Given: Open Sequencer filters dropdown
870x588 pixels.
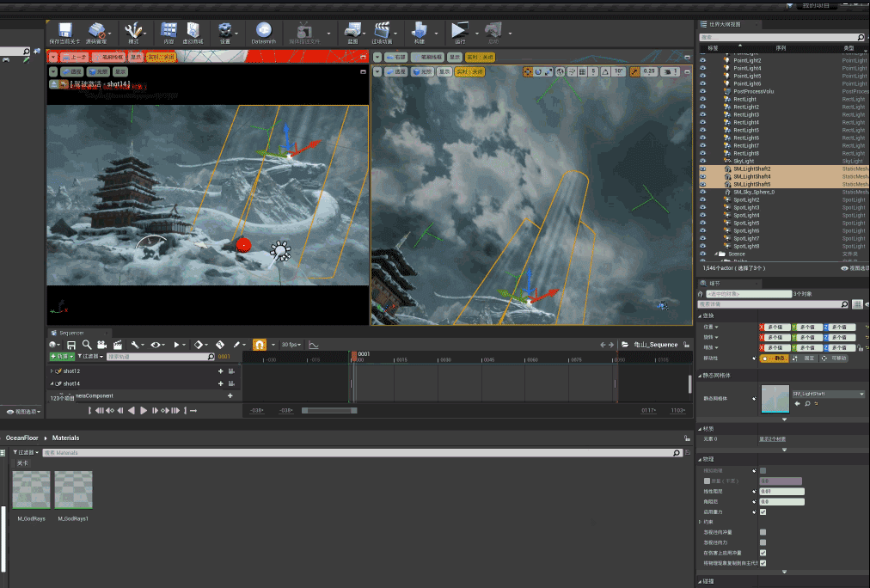Looking at the screenshot, I should (90, 357).
